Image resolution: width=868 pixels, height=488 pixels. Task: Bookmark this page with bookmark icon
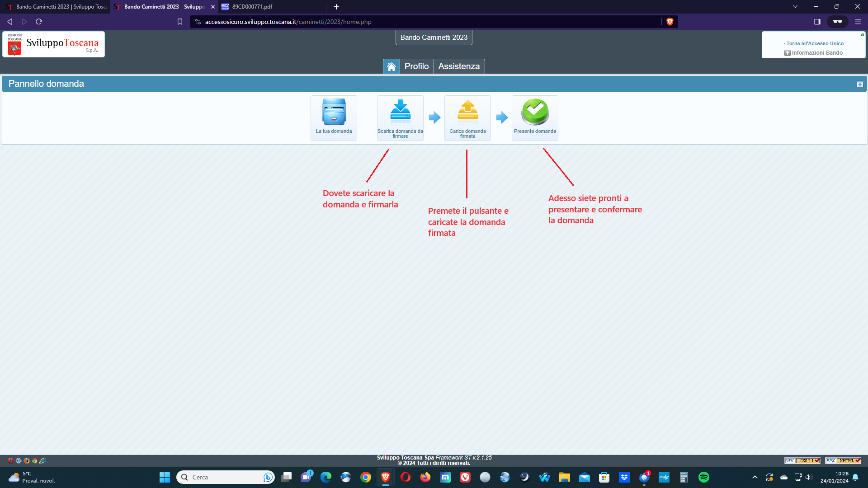pyautogui.click(x=180, y=22)
